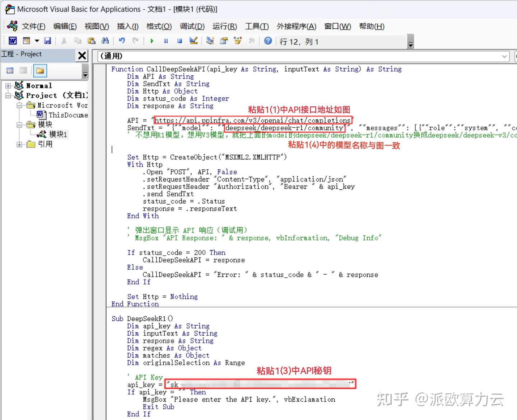517x420 pixels.
Task: Open the Project Explorer icon
Action: [x=210, y=41]
